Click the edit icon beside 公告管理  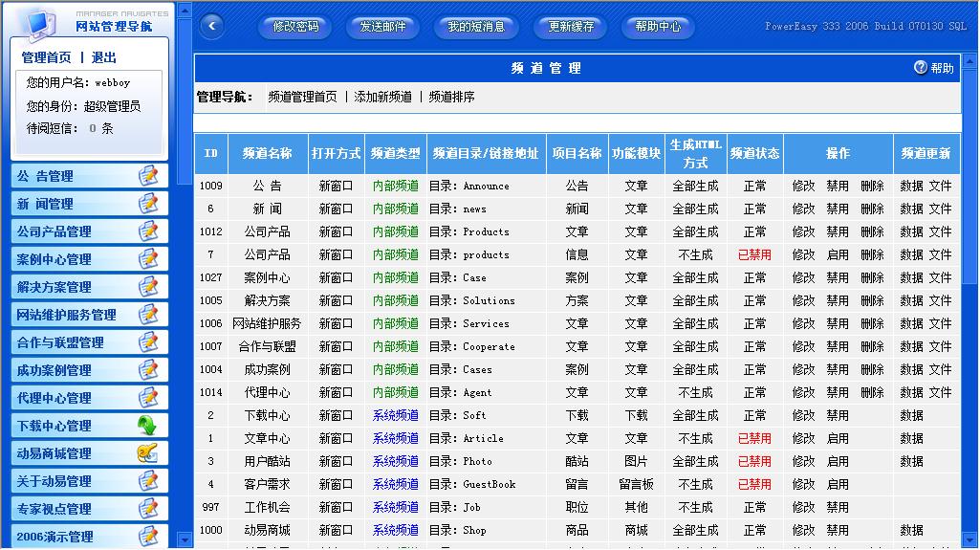point(147,176)
